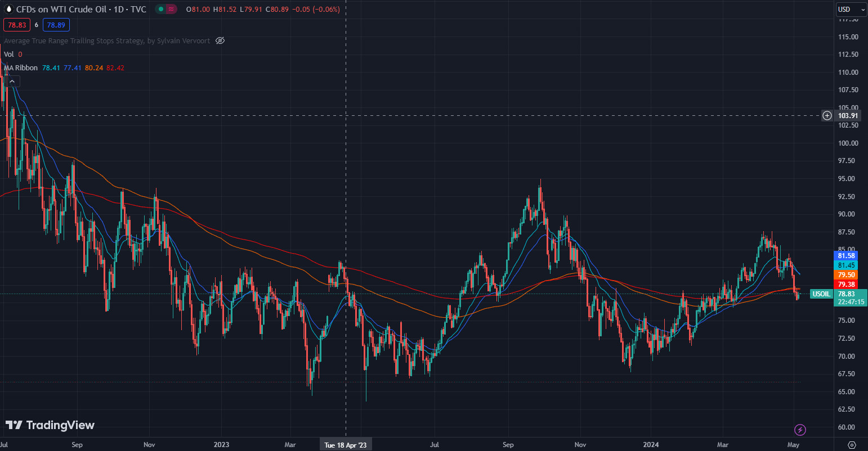The width and height of the screenshot is (868, 451).
Task: Click the MA Ribbon value 77.41
Action: [72, 67]
